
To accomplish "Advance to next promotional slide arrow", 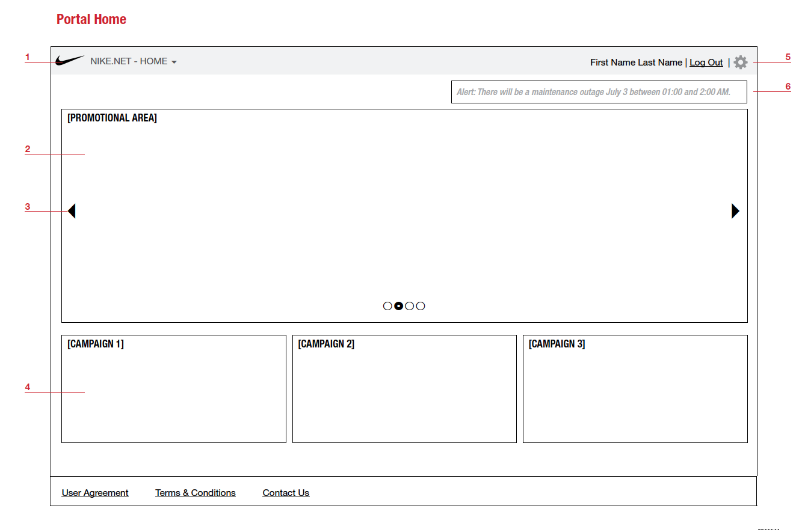I will point(735,211).
